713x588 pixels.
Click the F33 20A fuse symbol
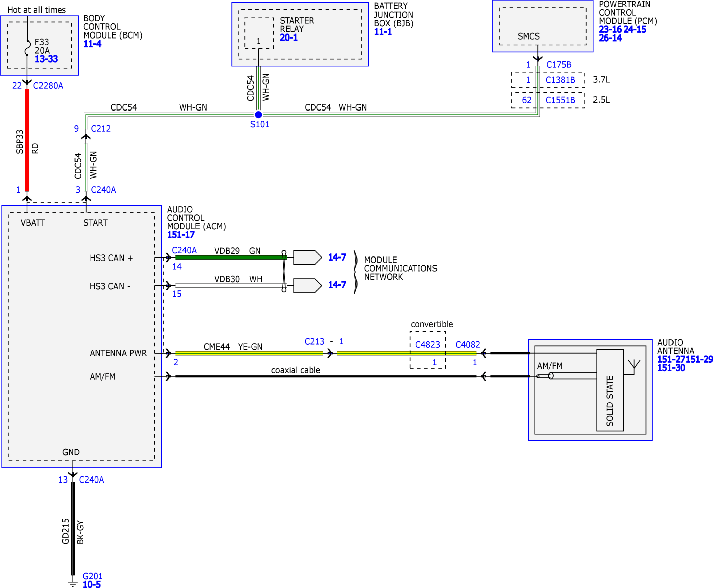coord(27,48)
